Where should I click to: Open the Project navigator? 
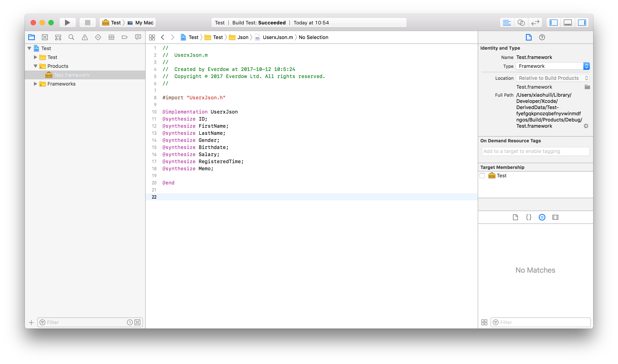pos(32,37)
